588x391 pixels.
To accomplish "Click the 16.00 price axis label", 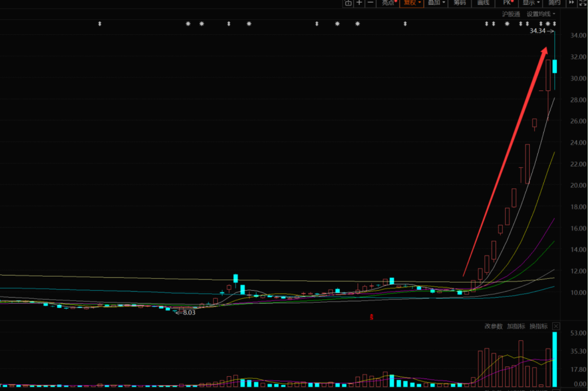I will point(578,229).
